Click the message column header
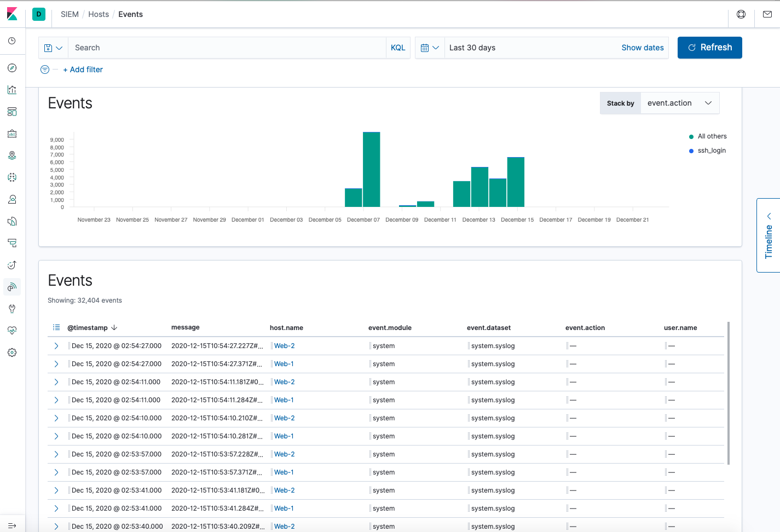This screenshot has width=780, height=532. click(185, 327)
